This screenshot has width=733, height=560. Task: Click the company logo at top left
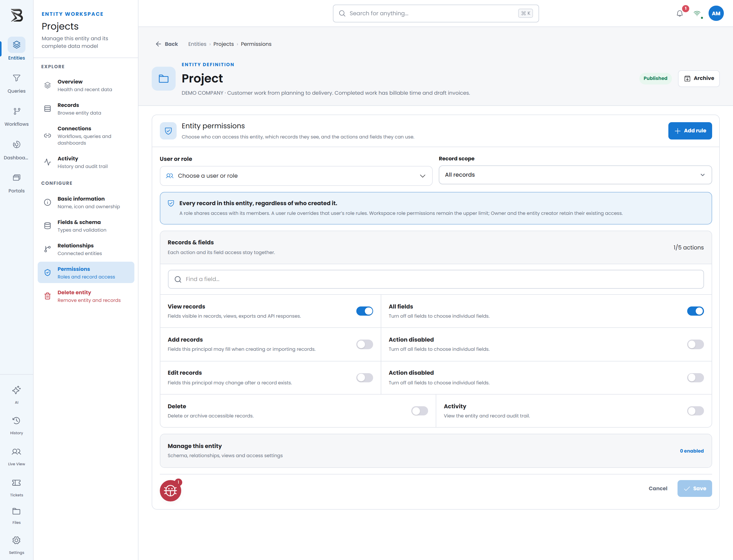[x=17, y=15]
